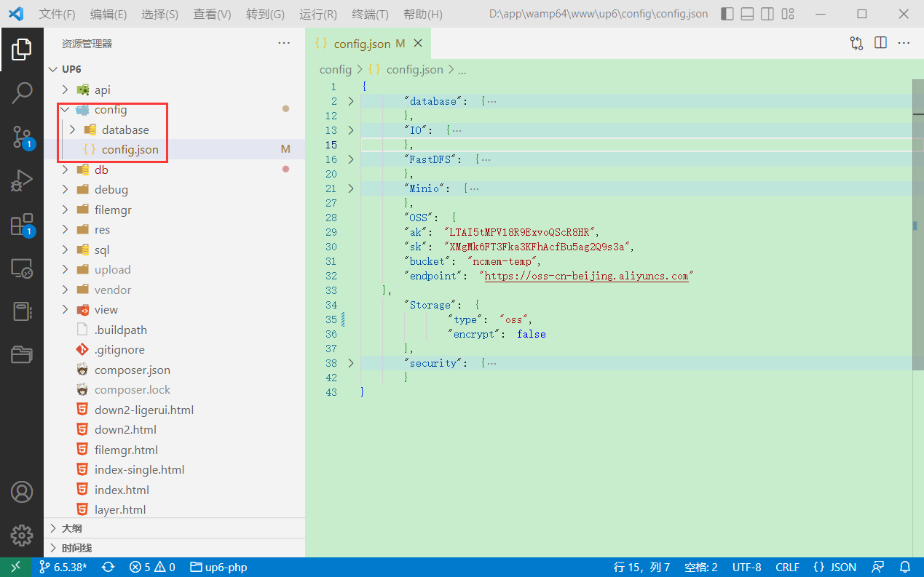Unfold the "security" block at line 38
Viewport: 924px width, 577px height.
point(350,363)
